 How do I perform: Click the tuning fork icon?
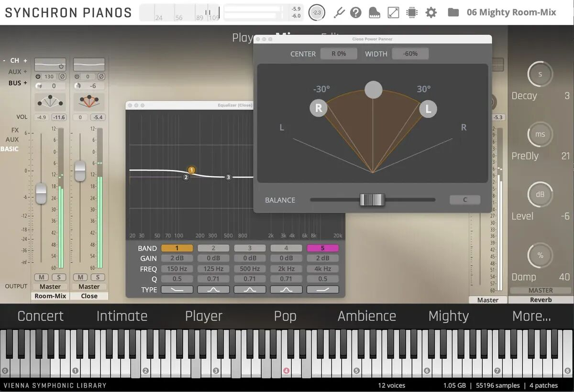point(339,12)
